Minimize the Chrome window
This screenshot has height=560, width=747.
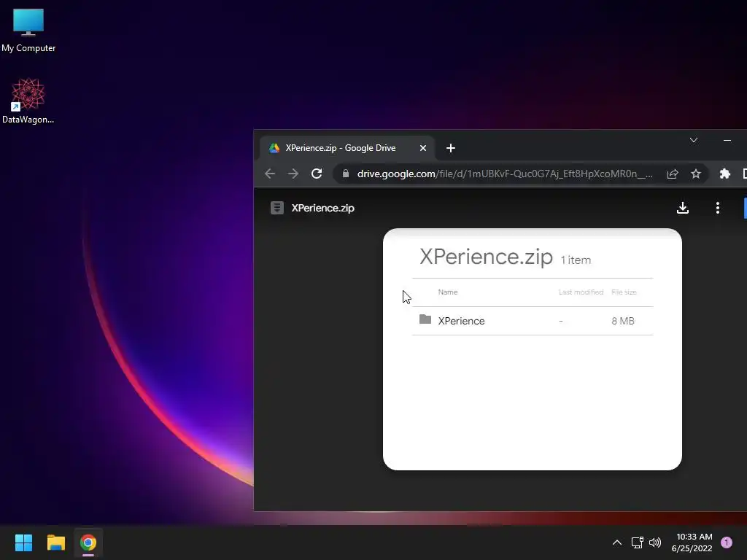(x=727, y=140)
